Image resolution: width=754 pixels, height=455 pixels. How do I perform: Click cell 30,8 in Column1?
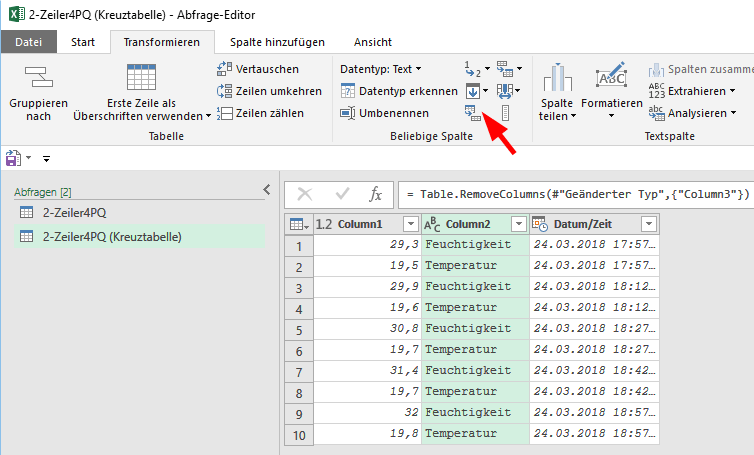(x=367, y=329)
